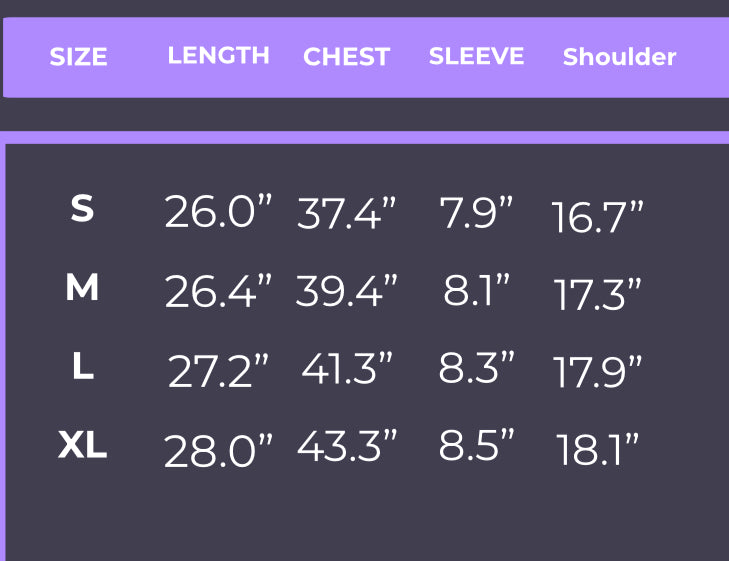Screen dimensions: 729x561
Task: Select the S size row label
Action: 82,210
